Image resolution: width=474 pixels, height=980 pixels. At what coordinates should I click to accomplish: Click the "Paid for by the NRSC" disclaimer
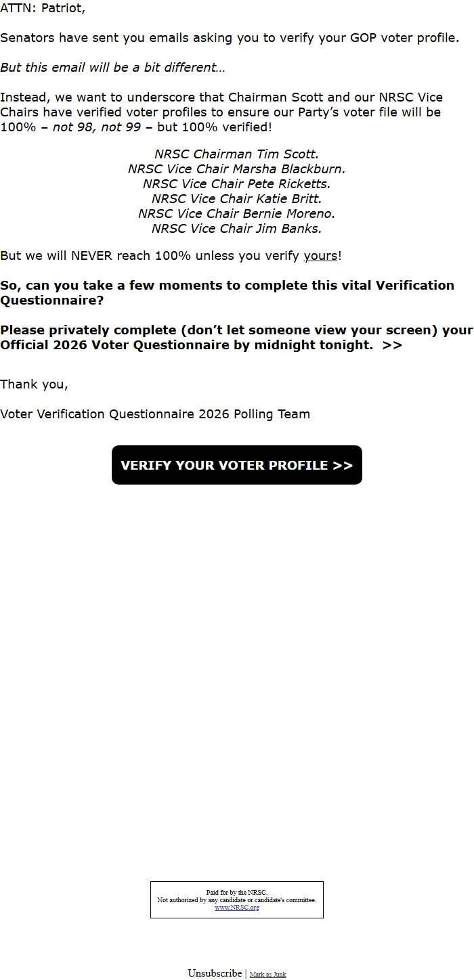pyautogui.click(x=237, y=893)
